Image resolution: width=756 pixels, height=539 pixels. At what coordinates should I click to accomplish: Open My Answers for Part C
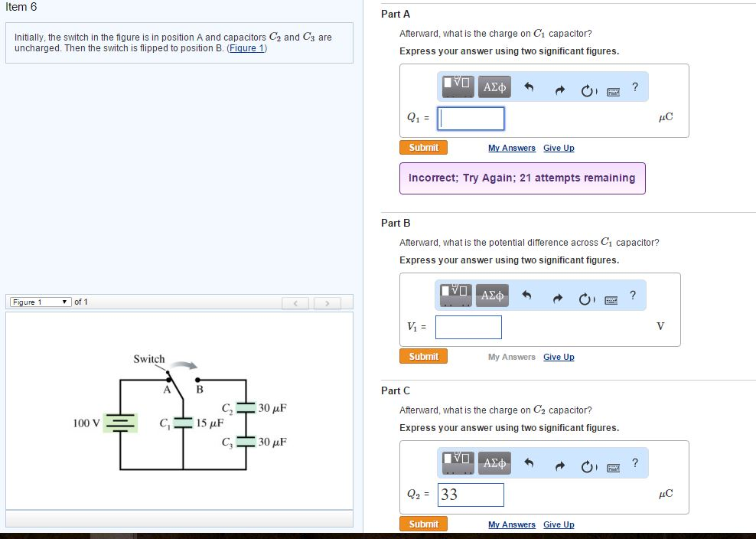[x=511, y=524]
